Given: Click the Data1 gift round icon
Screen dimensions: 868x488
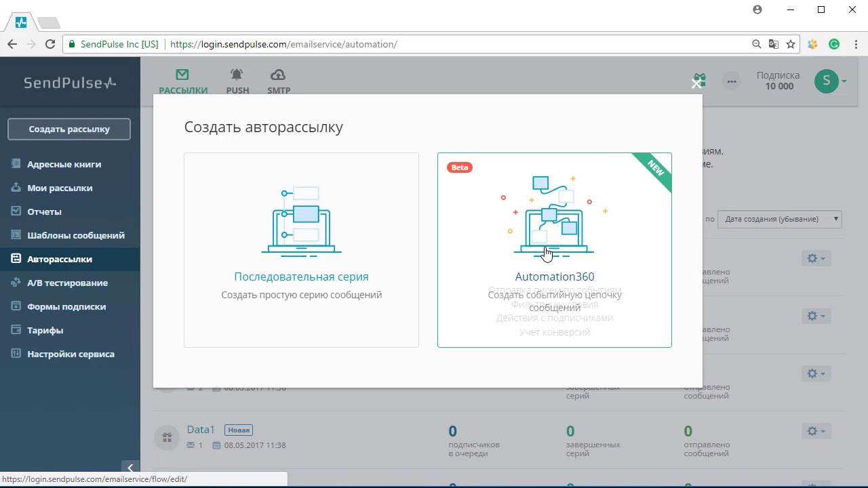Looking at the screenshot, I should (x=167, y=437).
